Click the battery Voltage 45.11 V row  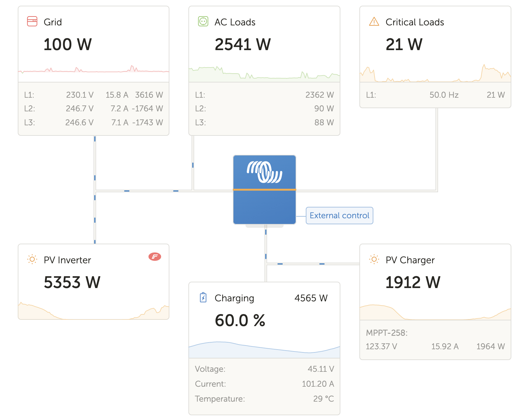tap(264, 369)
